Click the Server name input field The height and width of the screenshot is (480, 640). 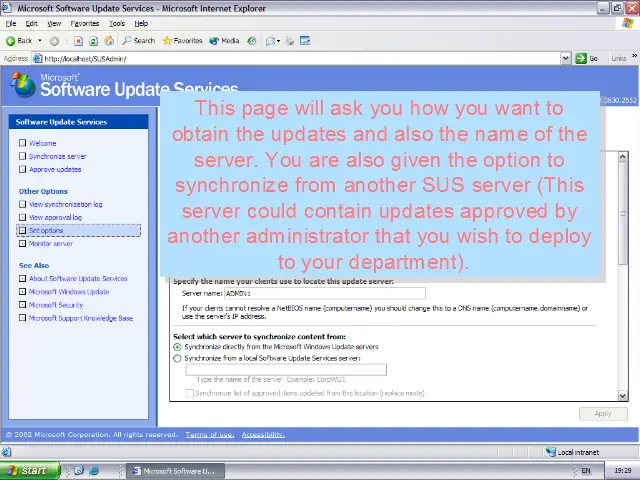click(x=325, y=293)
